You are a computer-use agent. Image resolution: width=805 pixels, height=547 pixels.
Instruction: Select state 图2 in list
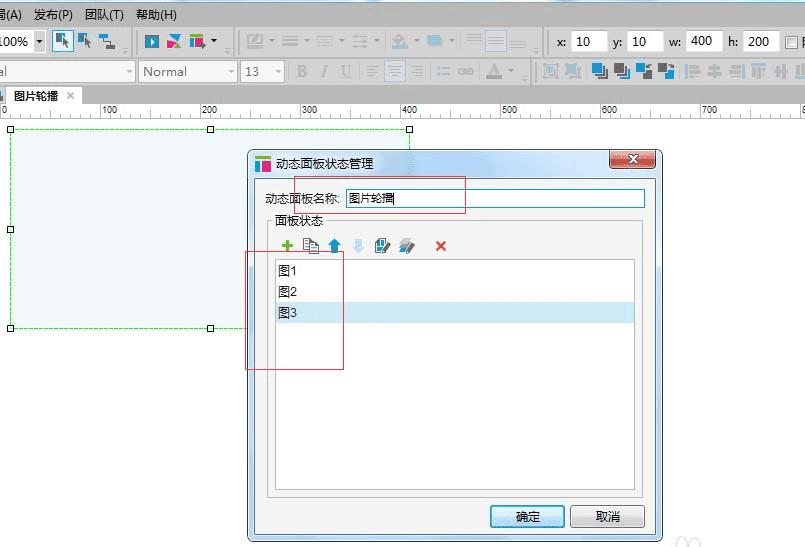(x=455, y=292)
